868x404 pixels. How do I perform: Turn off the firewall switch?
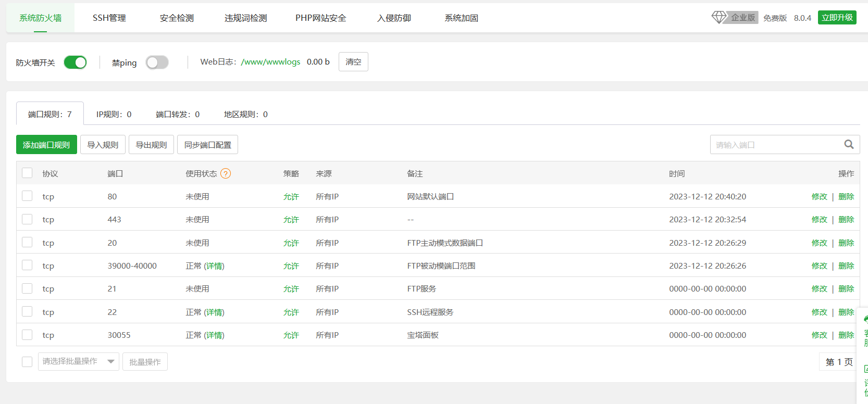coord(76,62)
